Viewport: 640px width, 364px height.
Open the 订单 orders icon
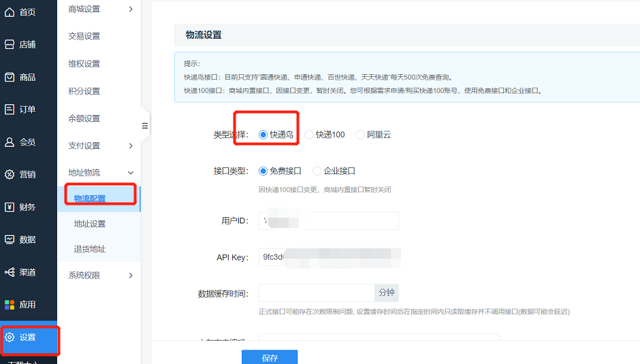(x=10, y=109)
